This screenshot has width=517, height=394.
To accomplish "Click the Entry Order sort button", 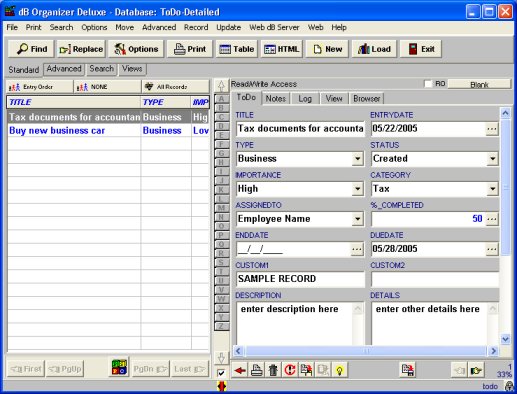I will click(x=39, y=87).
